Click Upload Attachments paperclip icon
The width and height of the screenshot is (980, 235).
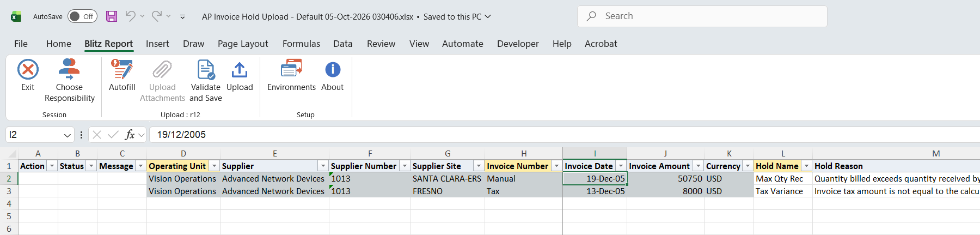pyautogui.click(x=162, y=70)
